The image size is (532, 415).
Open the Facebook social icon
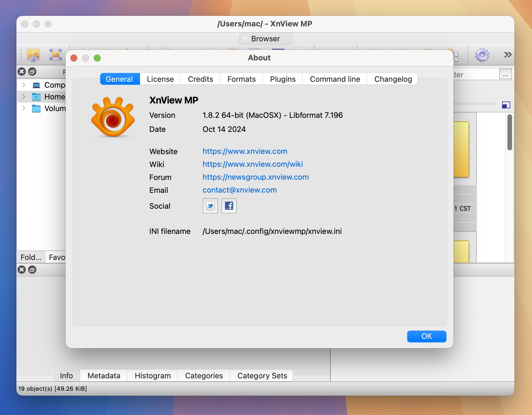point(229,206)
